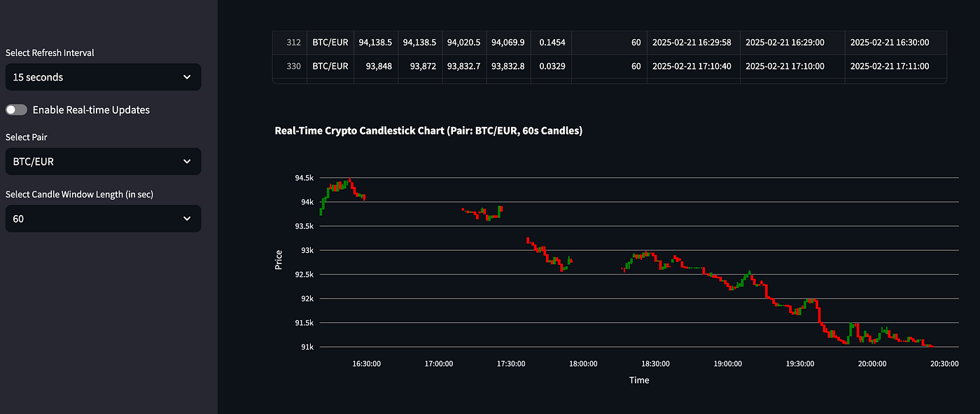Open the Candle Window Length dropdown

click(103, 219)
